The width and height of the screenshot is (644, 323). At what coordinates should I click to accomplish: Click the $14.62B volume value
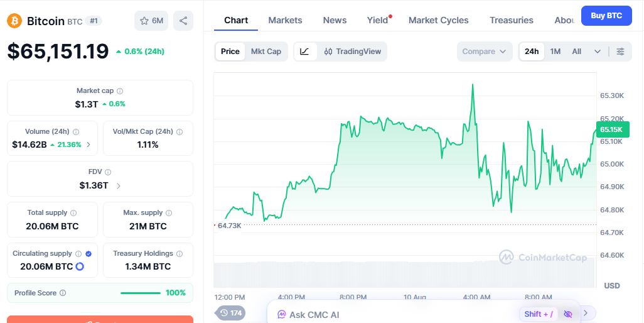pos(29,145)
